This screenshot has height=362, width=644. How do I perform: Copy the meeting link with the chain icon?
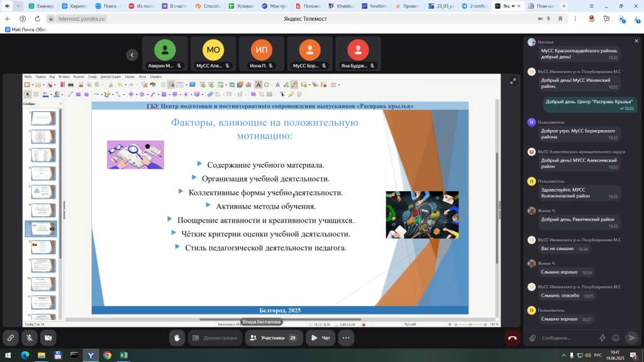pyautogui.click(x=11, y=337)
